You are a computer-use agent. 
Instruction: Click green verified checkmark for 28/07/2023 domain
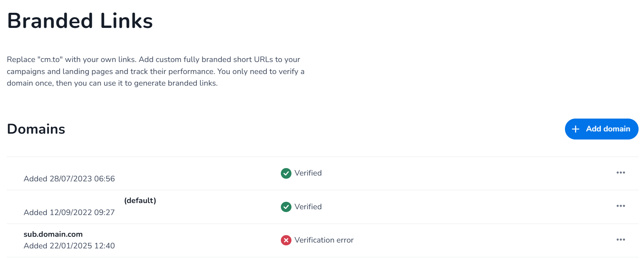[x=286, y=173]
